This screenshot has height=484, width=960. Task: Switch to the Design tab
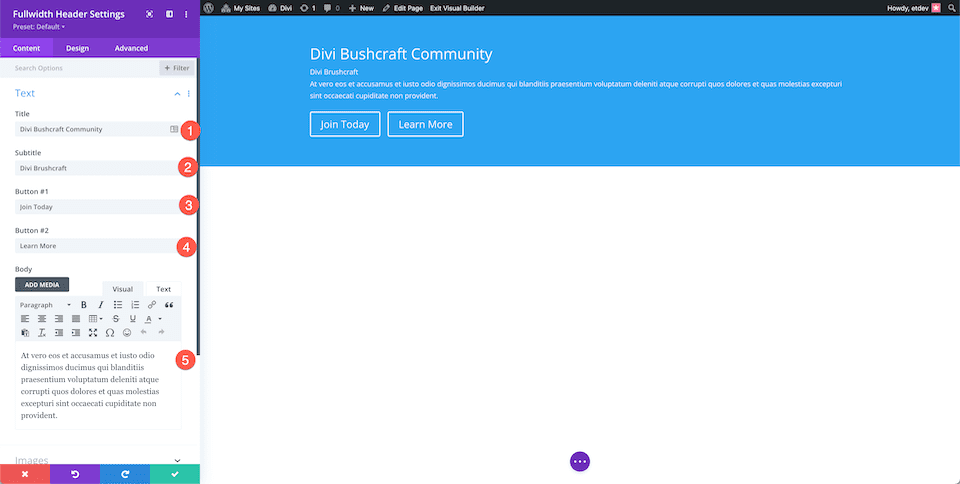[78, 48]
